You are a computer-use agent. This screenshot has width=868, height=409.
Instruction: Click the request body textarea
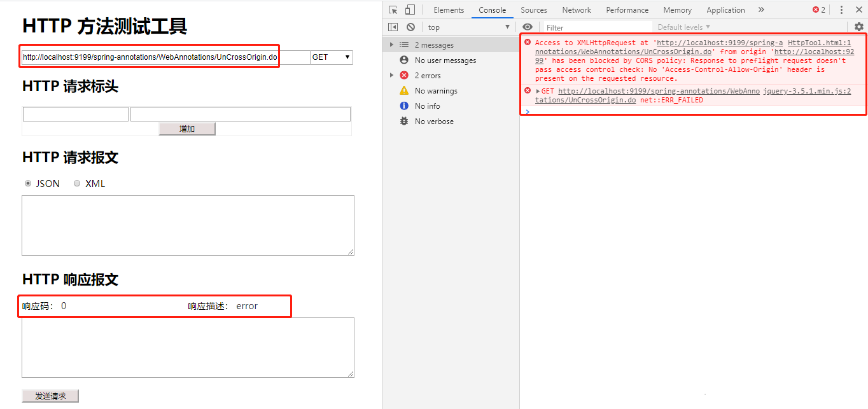[188, 225]
